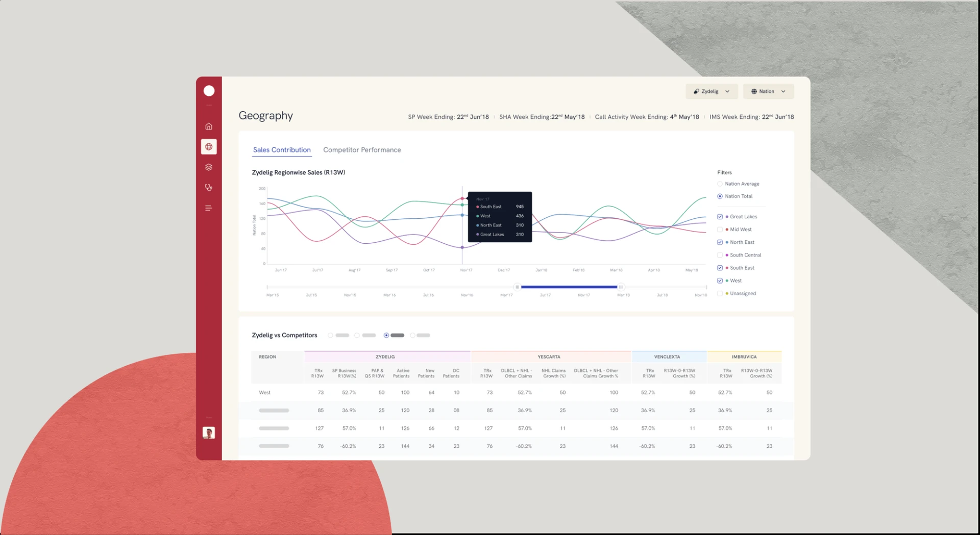Click the globe icon beside Nation
Image resolution: width=980 pixels, height=535 pixels.
tap(754, 91)
